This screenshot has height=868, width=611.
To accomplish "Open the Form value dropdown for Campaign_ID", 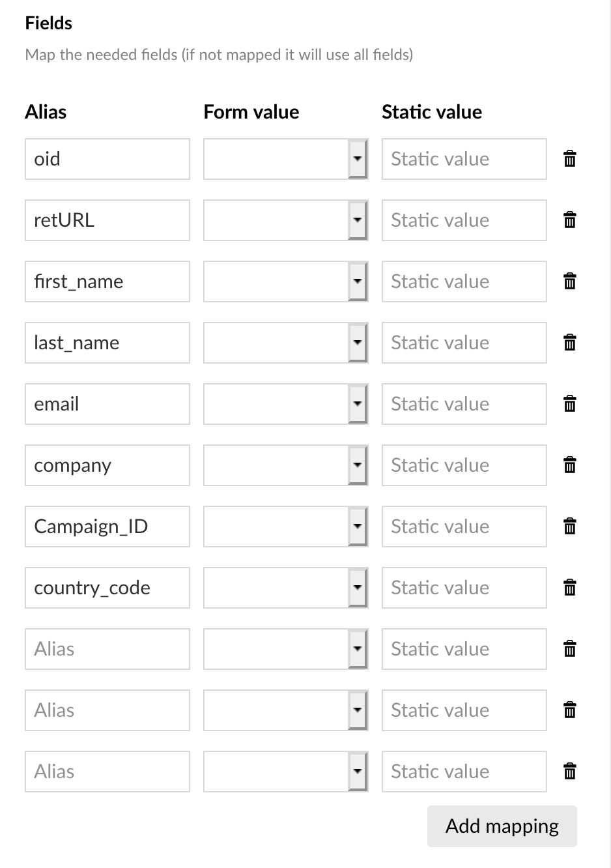I will 358,527.
